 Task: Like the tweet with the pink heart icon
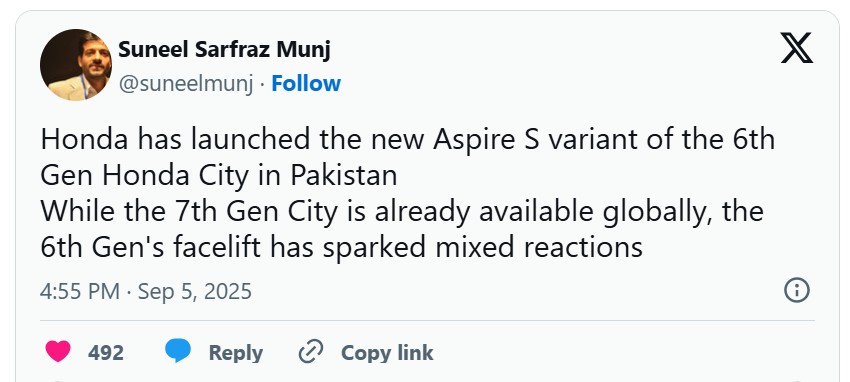tap(58, 351)
